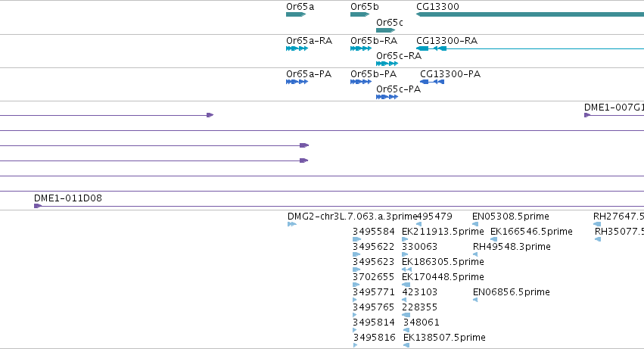
Task: Select the CG13300 gene bar
Action: pos(530,14)
